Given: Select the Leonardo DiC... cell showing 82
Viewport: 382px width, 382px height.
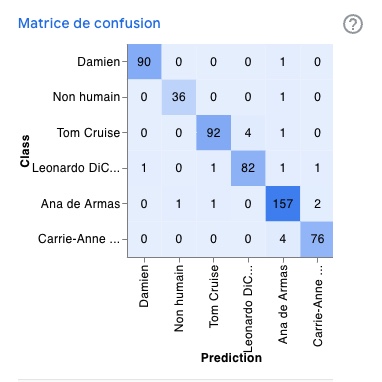Looking at the screenshot, I should 248,168.
